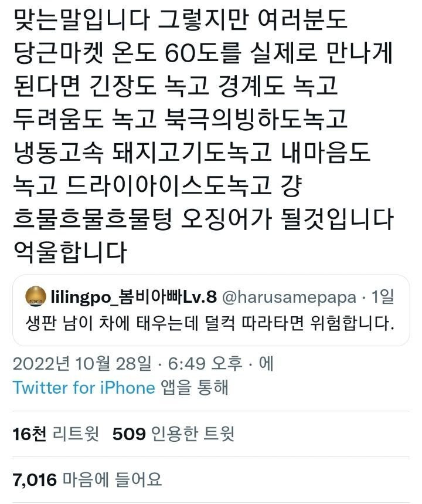View the 7,016 마음에 들어요 list
This screenshot has height=504, width=422.
(x=87, y=479)
